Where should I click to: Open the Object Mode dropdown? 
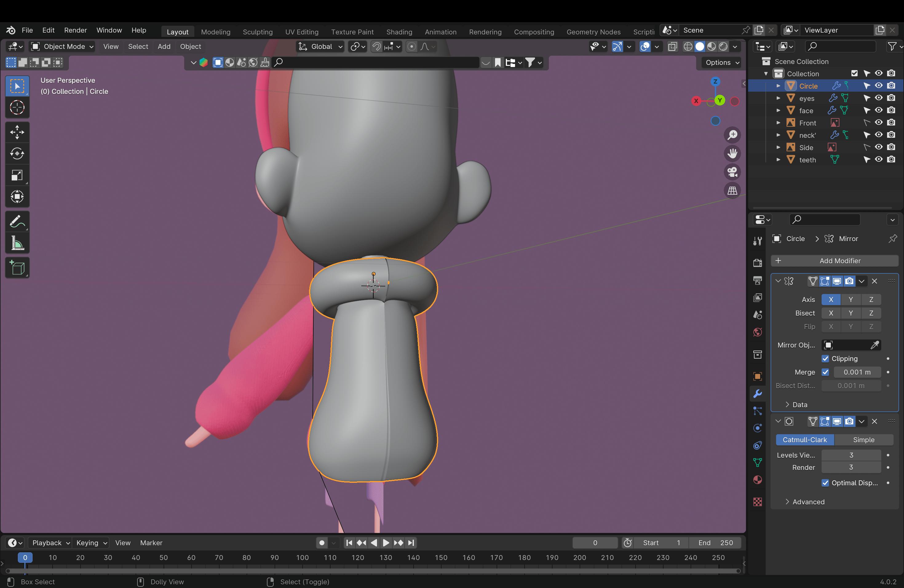pos(63,46)
